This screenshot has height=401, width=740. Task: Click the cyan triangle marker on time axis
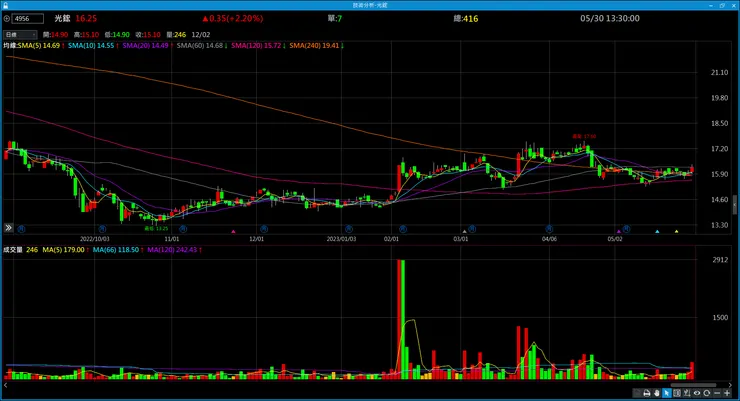click(x=657, y=231)
